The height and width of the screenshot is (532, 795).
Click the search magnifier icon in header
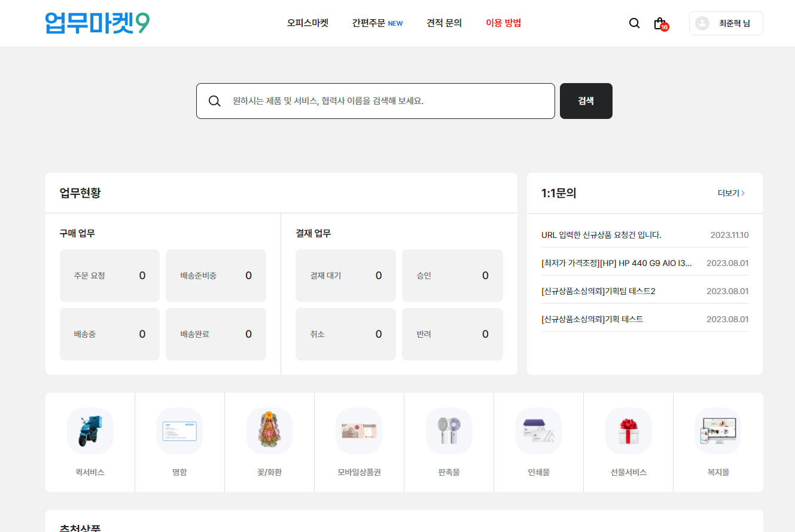[x=634, y=23]
